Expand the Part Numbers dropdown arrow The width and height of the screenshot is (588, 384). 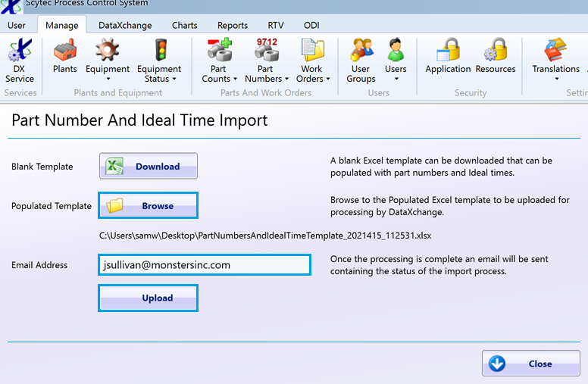286,79
